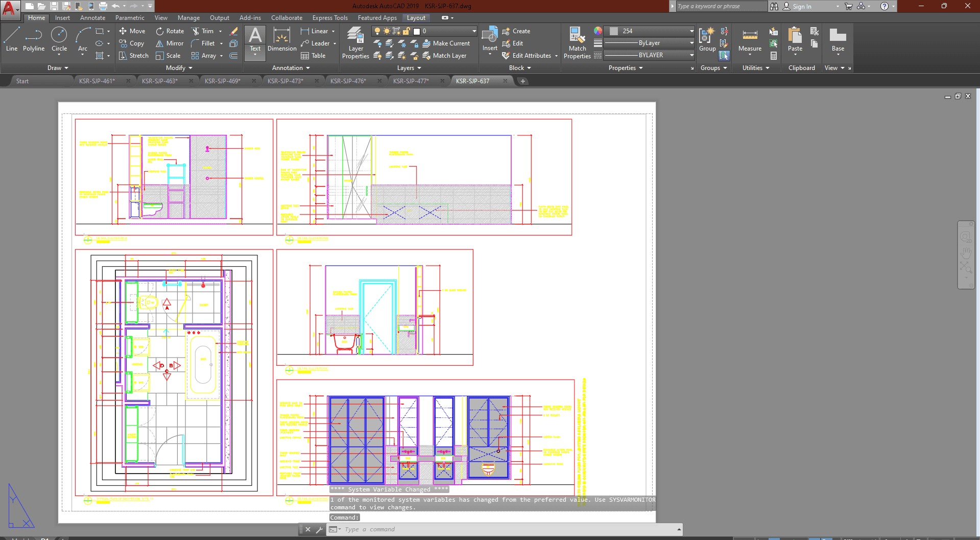Open the object color 254 dropdown

691,31
